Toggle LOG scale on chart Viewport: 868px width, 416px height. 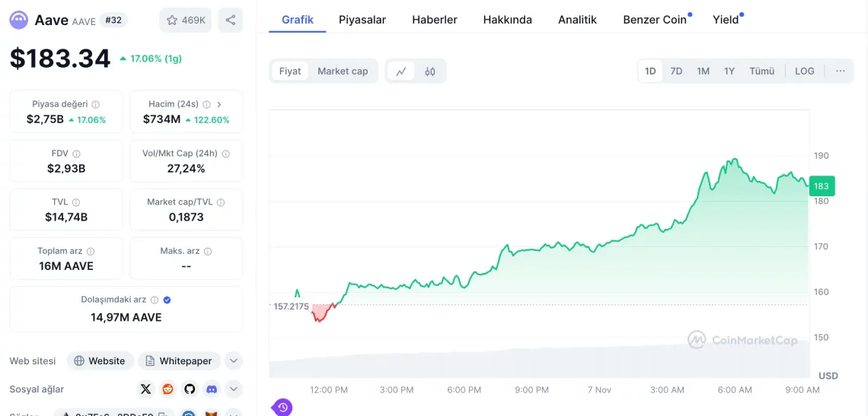click(804, 71)
